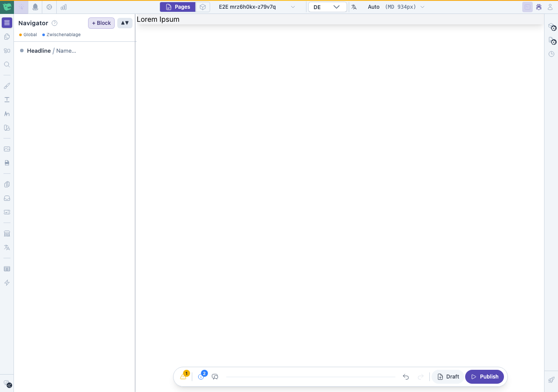Viewport: 558px width, 392px height.
Task: Toggle the bug debug icon
Action: click(x=539, y=7)
